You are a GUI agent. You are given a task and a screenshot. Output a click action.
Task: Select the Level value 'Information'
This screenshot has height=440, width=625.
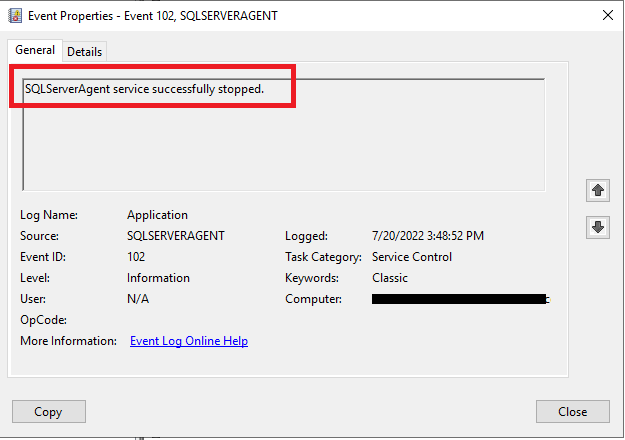[x=158, y=278]
